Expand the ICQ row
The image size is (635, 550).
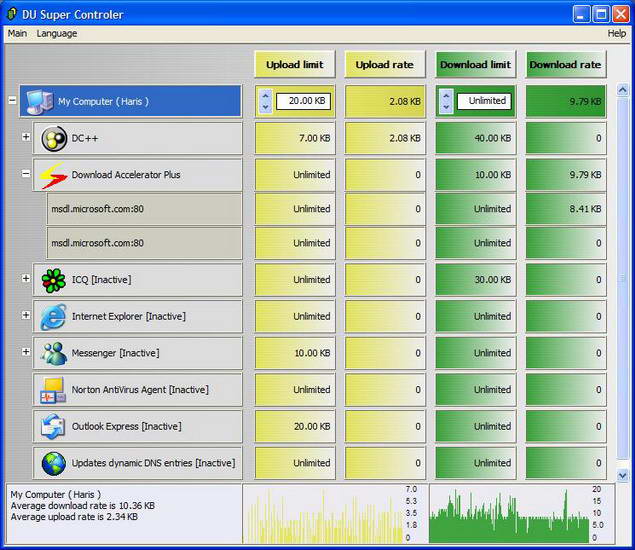(26, 279)
